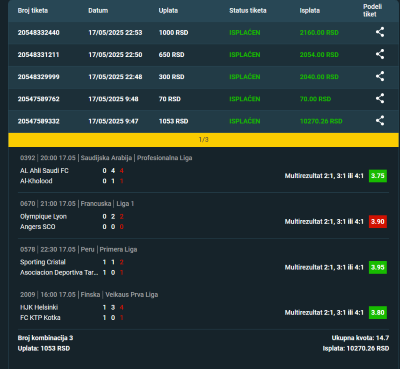Click Ukupna kvota: 14.7 text
This screenshot has height=369, width=400.
(360, 338)
